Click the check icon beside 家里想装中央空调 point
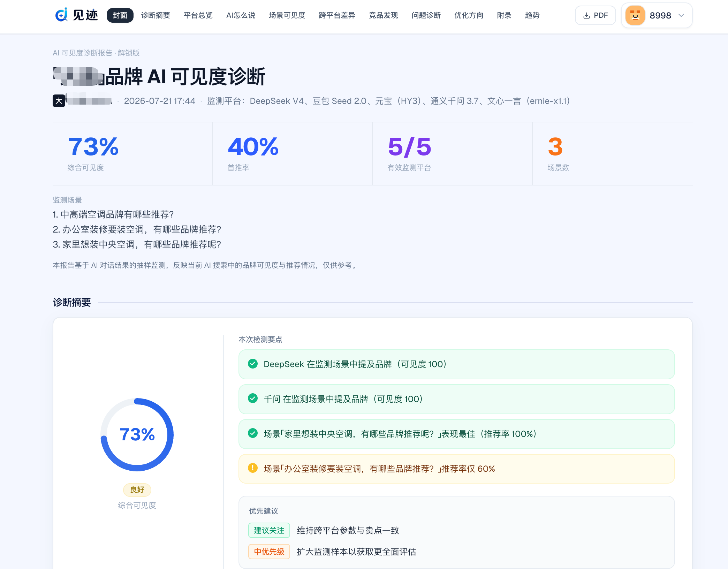This screenshot has height=569, width=728. click(253, 433)
